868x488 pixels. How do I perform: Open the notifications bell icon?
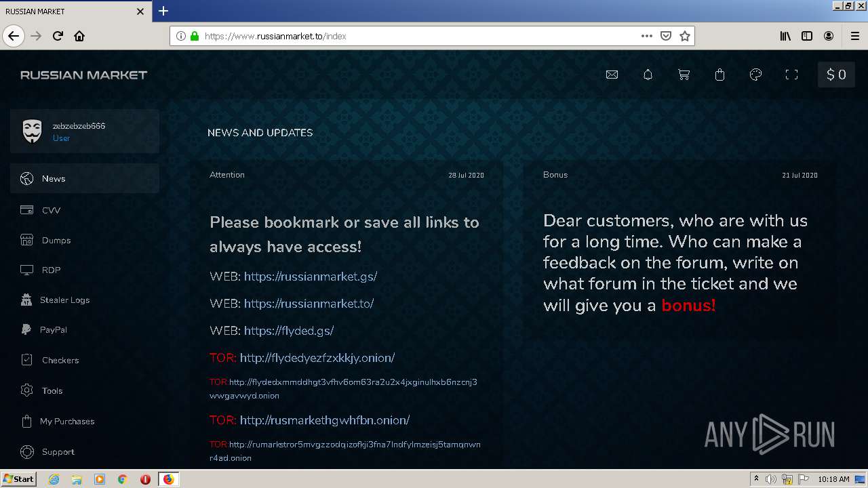648,75
